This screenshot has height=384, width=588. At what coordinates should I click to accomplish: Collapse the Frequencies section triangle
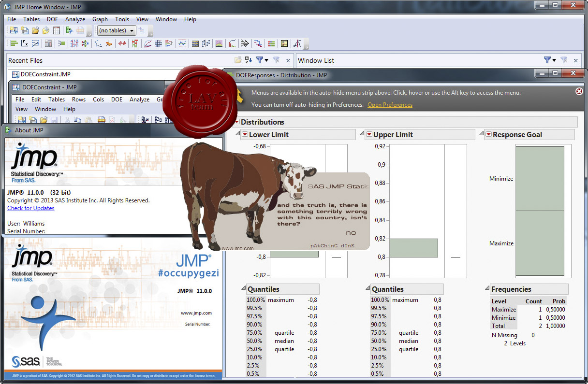coord(486,289)
